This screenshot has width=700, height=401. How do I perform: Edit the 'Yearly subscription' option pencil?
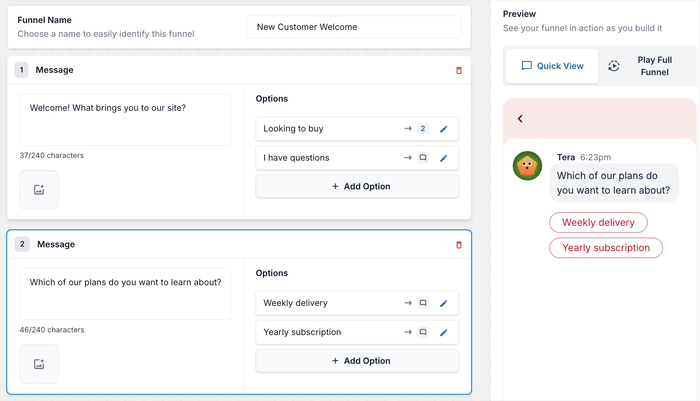pos(444,332)
